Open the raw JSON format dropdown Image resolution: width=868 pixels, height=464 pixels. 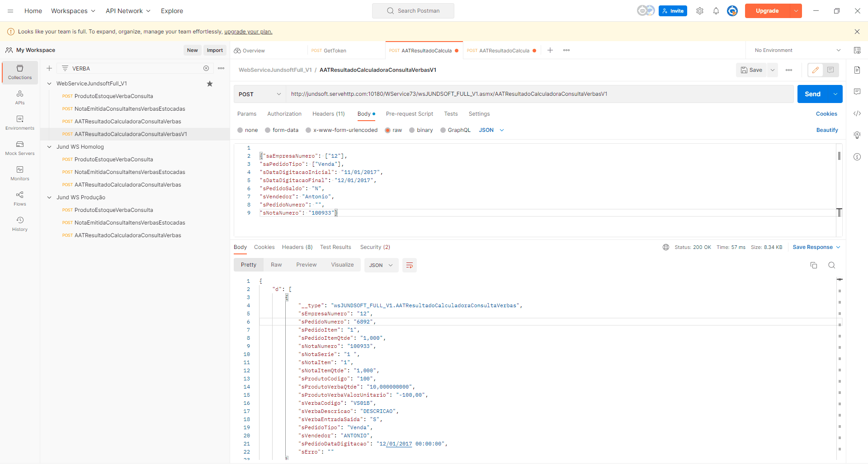[491, 130]
